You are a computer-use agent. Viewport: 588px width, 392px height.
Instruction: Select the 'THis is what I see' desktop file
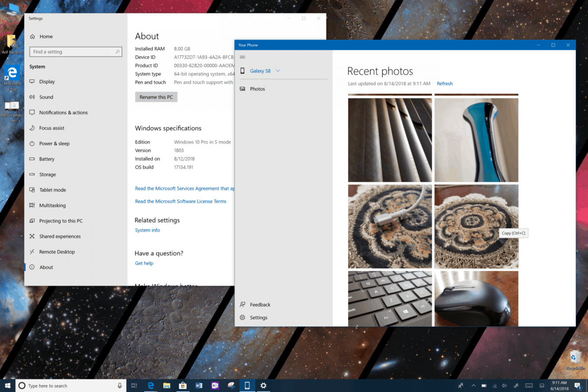pyautogui.click(x=12, y=111)
